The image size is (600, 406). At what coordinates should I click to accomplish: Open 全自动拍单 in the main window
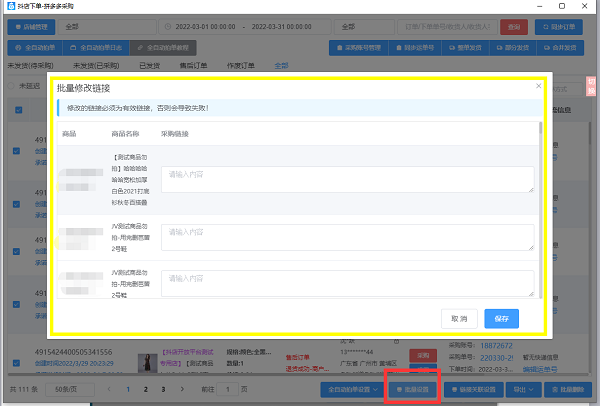click(35, 48)
